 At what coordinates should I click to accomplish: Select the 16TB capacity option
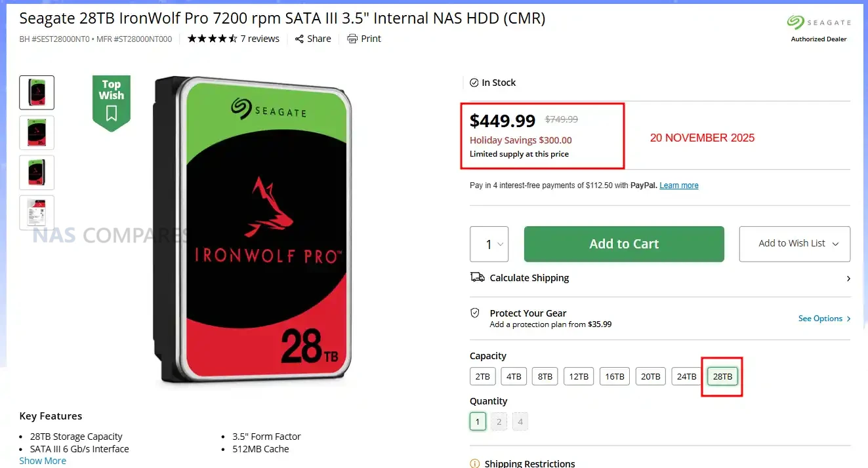[614, 376]
